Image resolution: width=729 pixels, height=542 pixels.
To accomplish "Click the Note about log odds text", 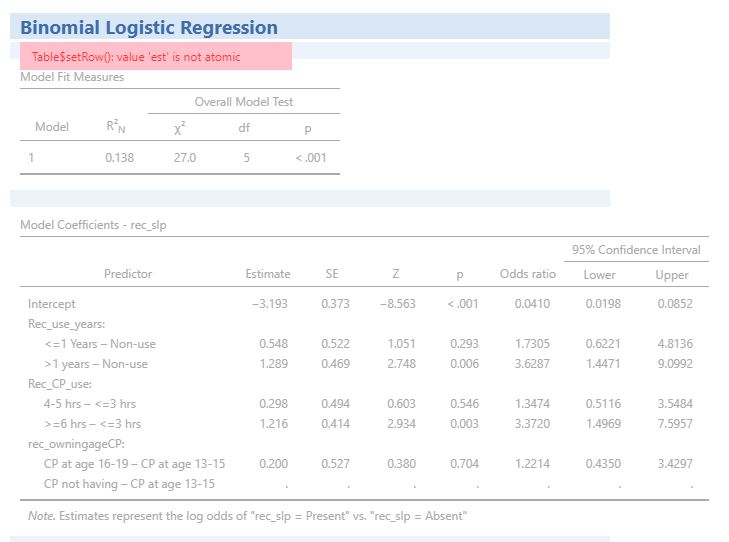I will [247, 516].
